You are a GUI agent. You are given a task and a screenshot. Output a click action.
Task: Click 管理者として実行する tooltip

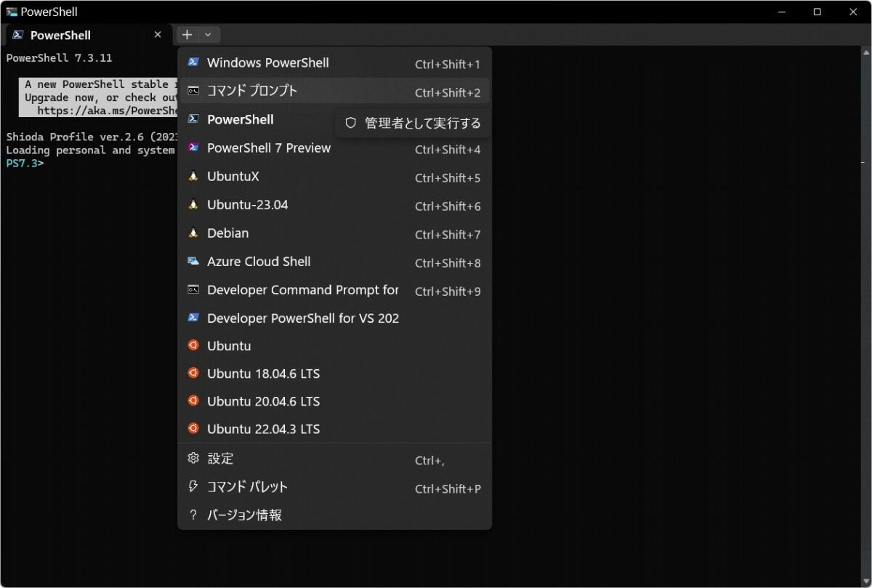[413, 124]
